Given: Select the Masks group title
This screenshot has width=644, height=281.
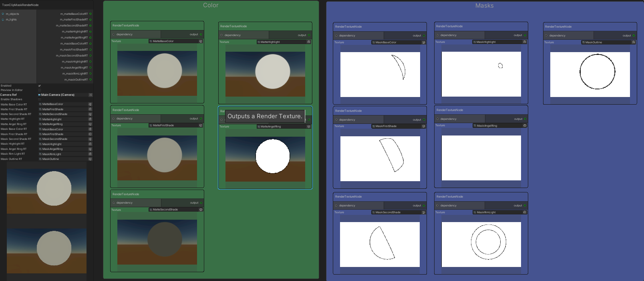Looking at the screenshot, I should point(484,6).
